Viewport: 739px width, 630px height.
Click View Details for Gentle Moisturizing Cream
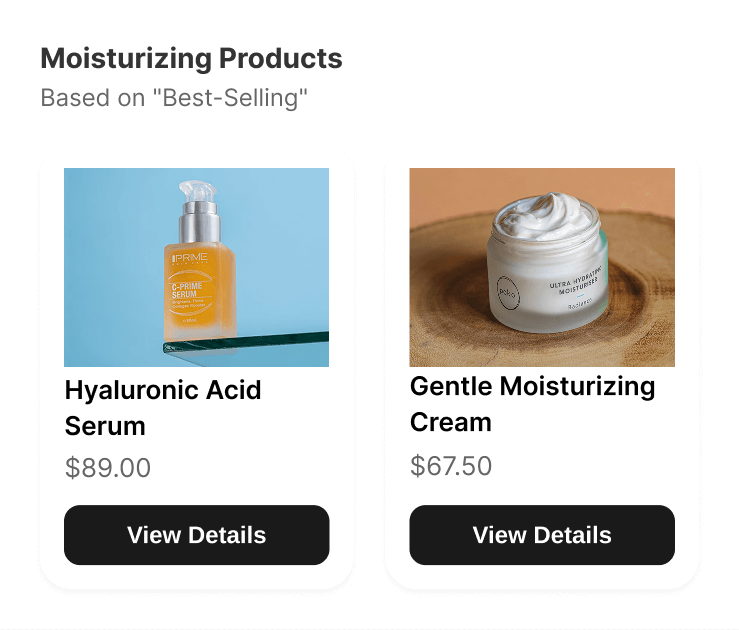coord(541,535)
